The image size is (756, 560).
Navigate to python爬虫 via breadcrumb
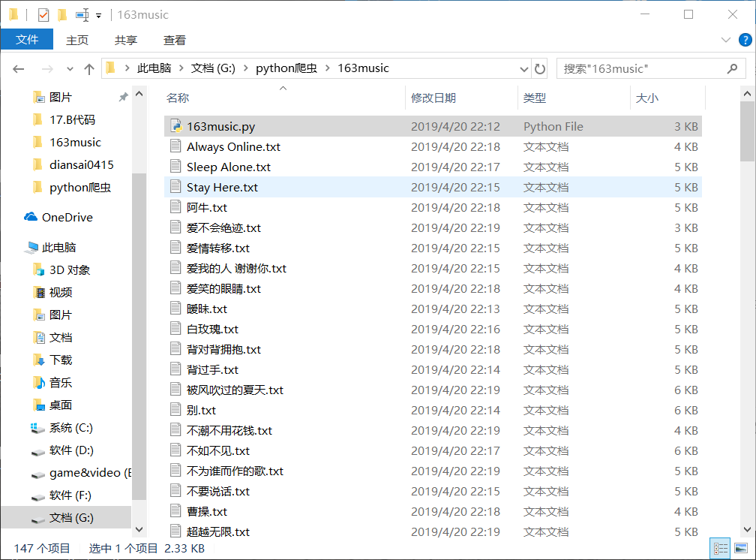[x=285, y=68]
